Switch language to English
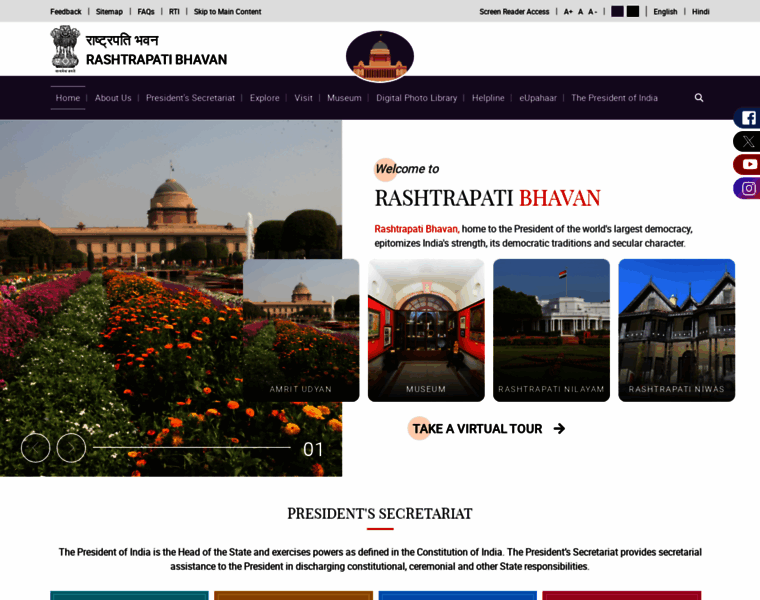 (665, 12)
